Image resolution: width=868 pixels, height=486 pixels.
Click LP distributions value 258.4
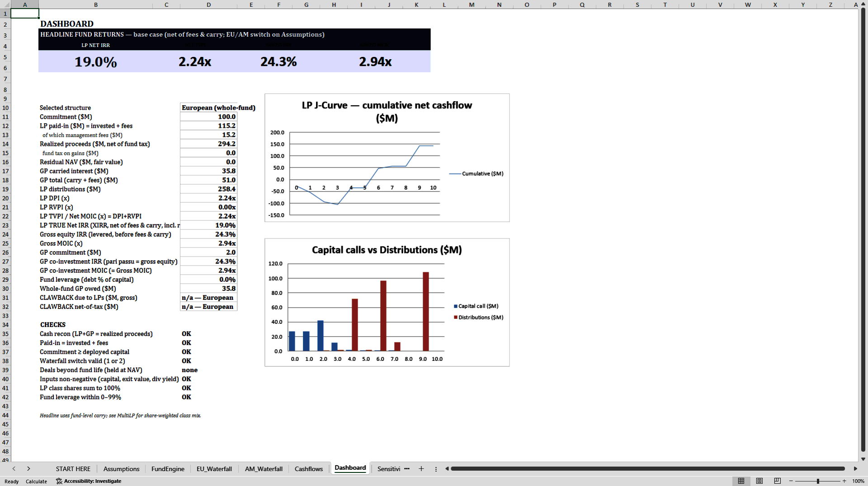pyautogui.click(x=208, y=189)
